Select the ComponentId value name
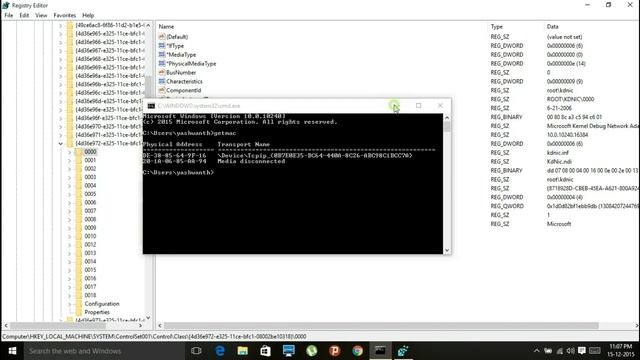The height and width of the screenshot is (360, 640). [184, 90]
